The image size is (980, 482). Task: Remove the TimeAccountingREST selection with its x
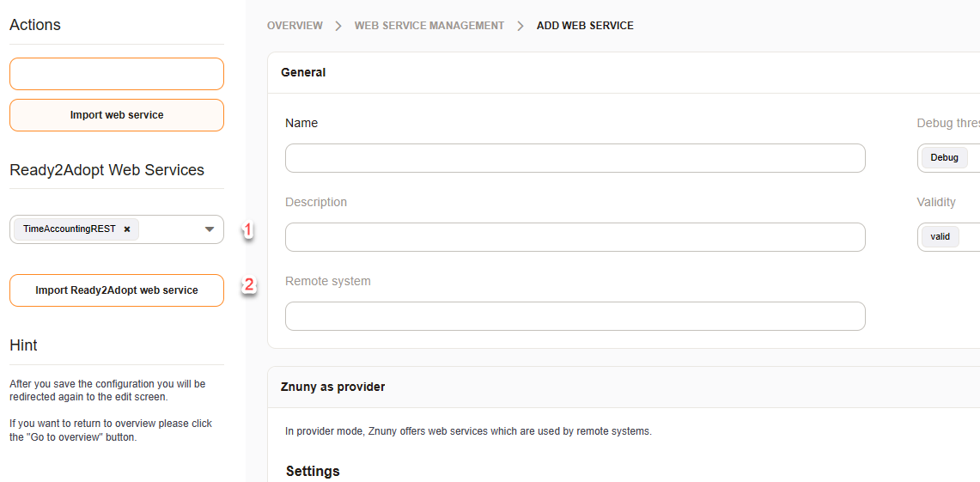(x=127, y=229)
